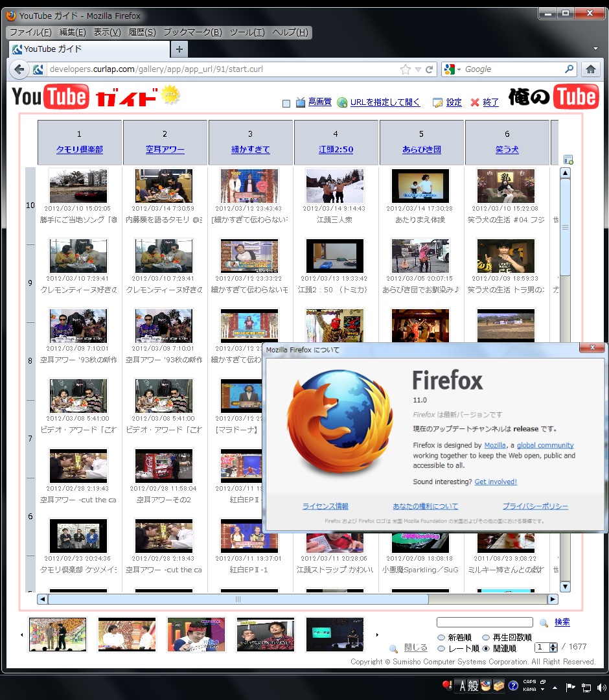
Task: Click the ライセンス情報 link in the dialog
Action: tap(325, 506)
